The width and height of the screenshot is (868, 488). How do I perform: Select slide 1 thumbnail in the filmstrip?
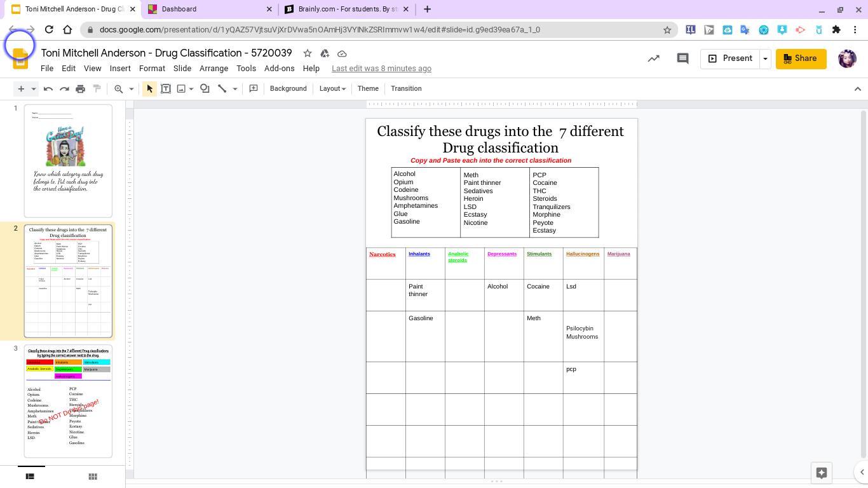click(68, 161)
